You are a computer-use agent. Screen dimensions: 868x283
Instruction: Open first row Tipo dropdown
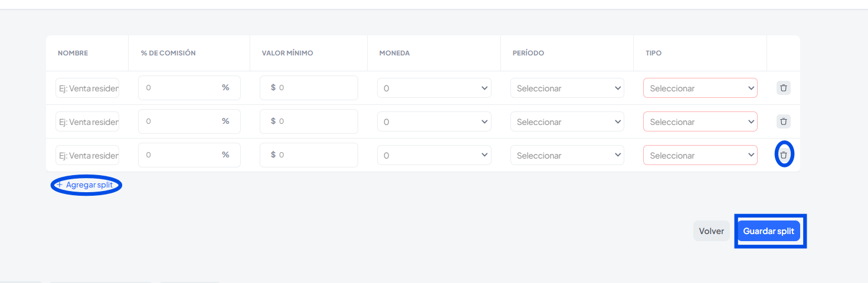pyautogui.click(x=700, y=88)
